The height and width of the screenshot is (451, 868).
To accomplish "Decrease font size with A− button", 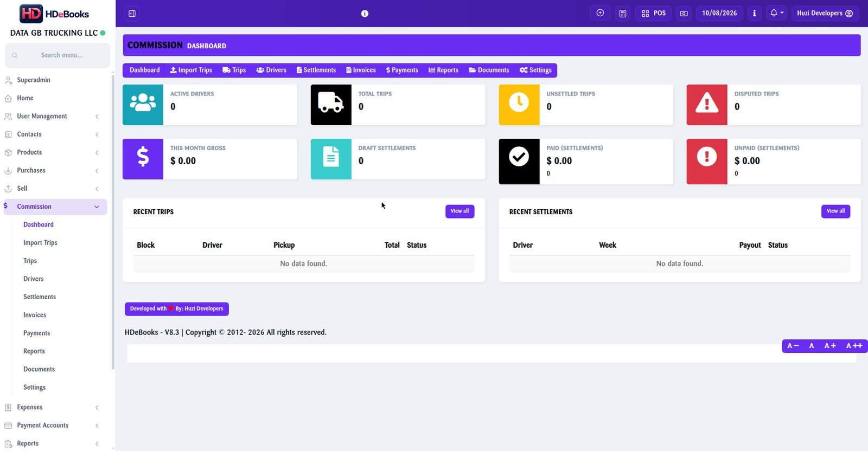I will pos(793,346).
